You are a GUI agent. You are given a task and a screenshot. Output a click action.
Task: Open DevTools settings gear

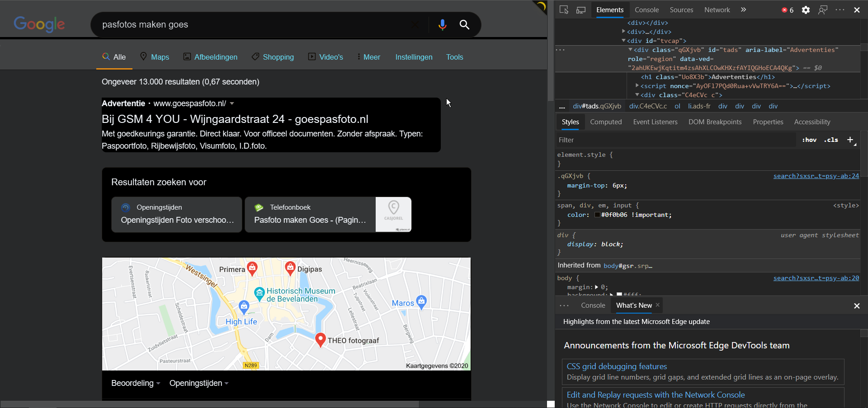[806, 10]
